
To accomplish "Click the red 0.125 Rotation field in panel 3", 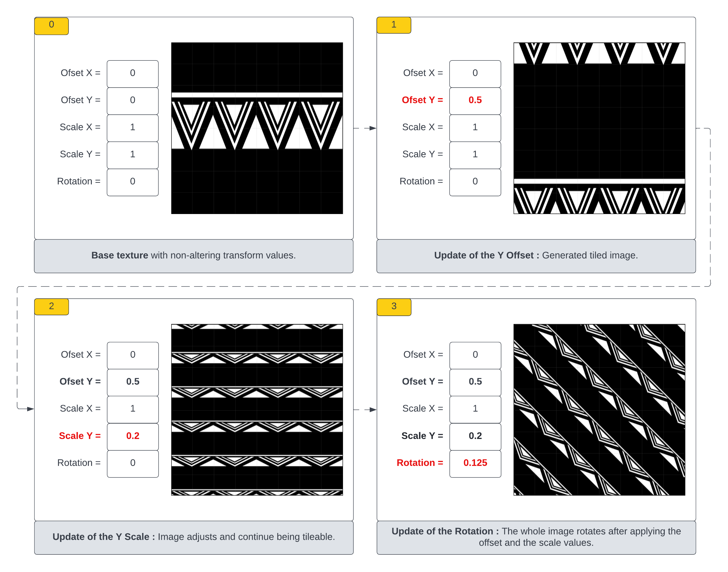I will [475, 464].
